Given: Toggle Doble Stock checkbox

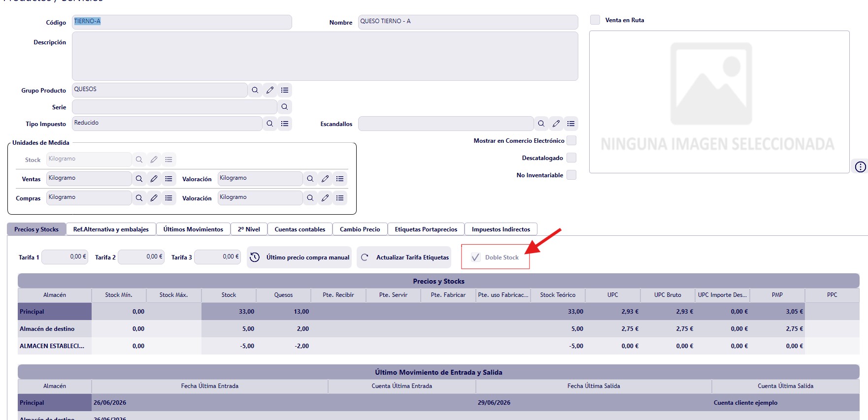Looking at the screenshot, I should [x=475, y=257].
